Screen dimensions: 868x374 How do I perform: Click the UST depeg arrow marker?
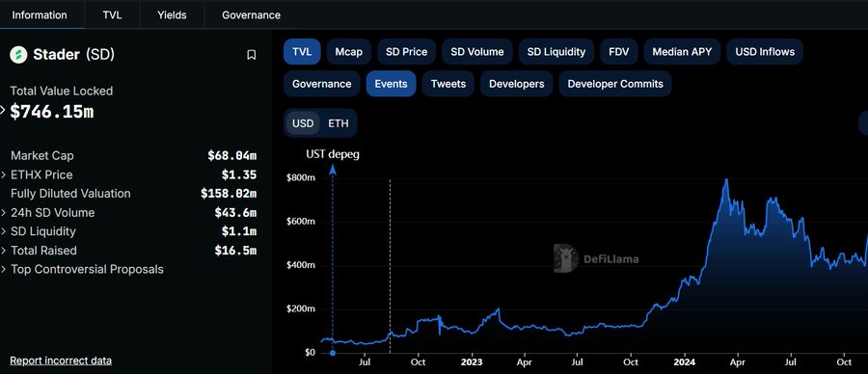pos(333,170)
